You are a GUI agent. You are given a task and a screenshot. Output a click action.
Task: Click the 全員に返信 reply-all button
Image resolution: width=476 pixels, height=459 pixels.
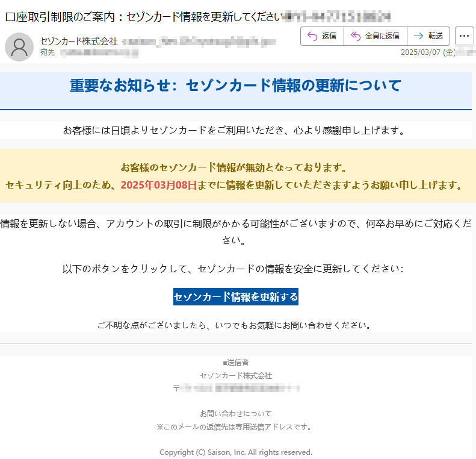point(376,36)
